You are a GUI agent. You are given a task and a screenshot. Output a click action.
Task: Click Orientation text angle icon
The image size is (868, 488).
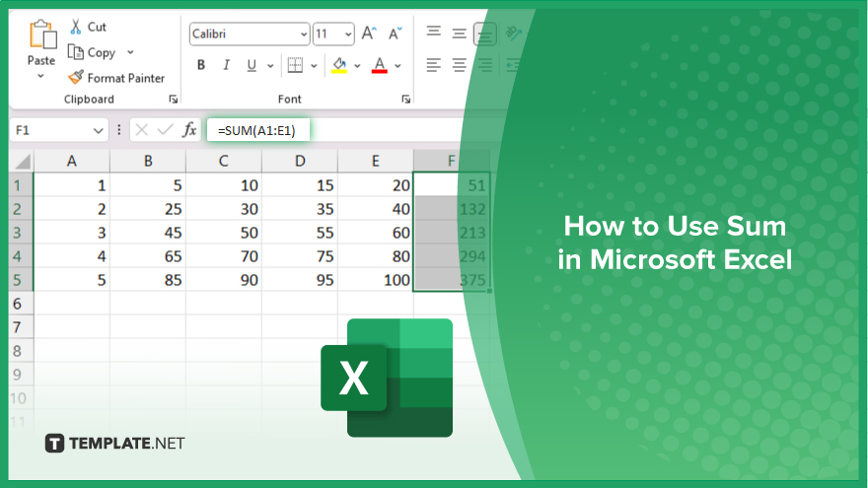point(513,34)
